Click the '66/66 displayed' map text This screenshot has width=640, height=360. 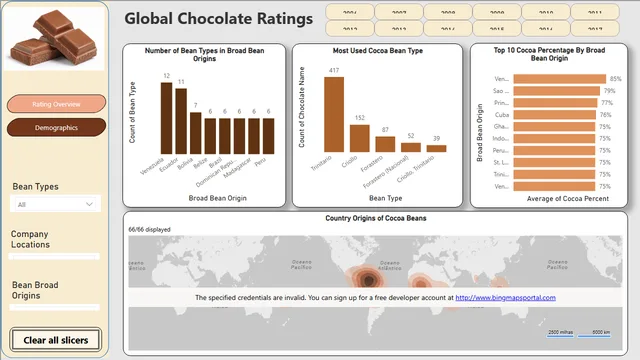click(x=149, y=229)
